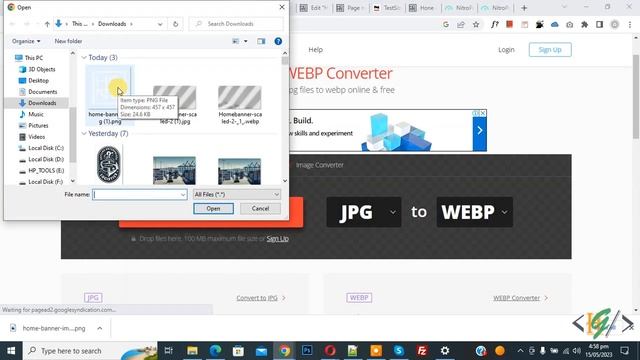Open Chrome's three-dot menu

(x=630, y=24)
